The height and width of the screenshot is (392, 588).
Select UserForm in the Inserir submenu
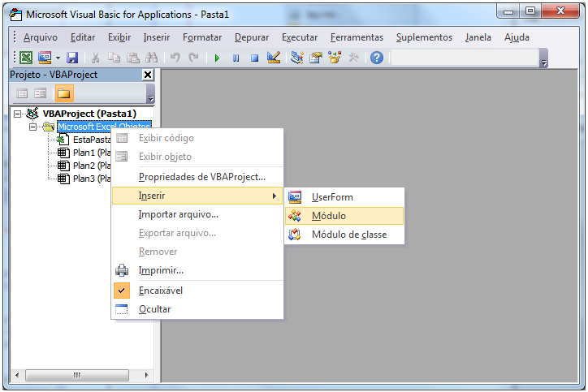click(332, 197)
